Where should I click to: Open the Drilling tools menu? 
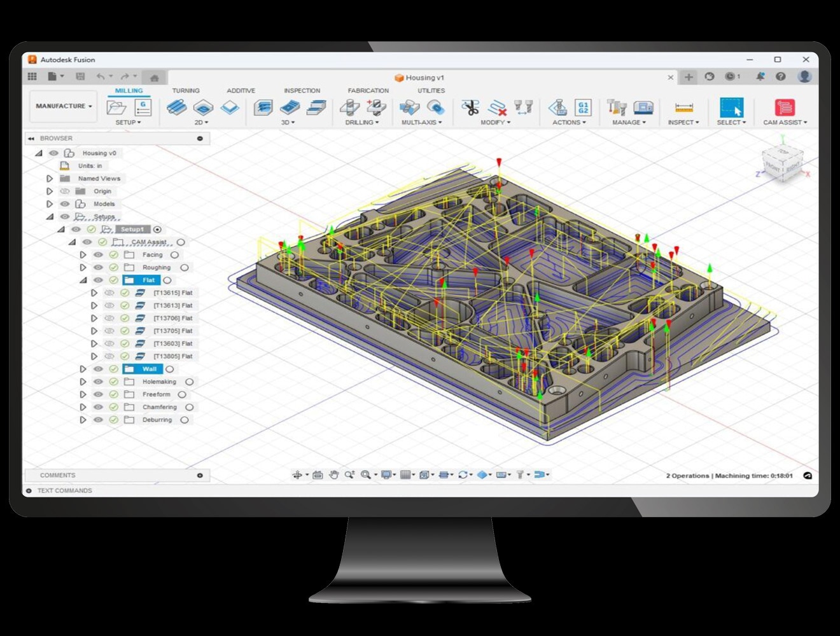pyautogui.click(x=361, y=123)
